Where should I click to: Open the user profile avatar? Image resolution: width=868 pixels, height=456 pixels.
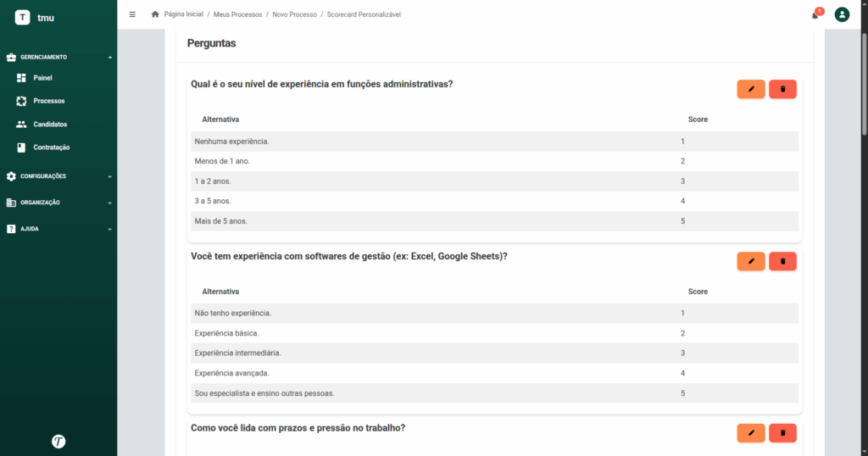pos(842,14)
